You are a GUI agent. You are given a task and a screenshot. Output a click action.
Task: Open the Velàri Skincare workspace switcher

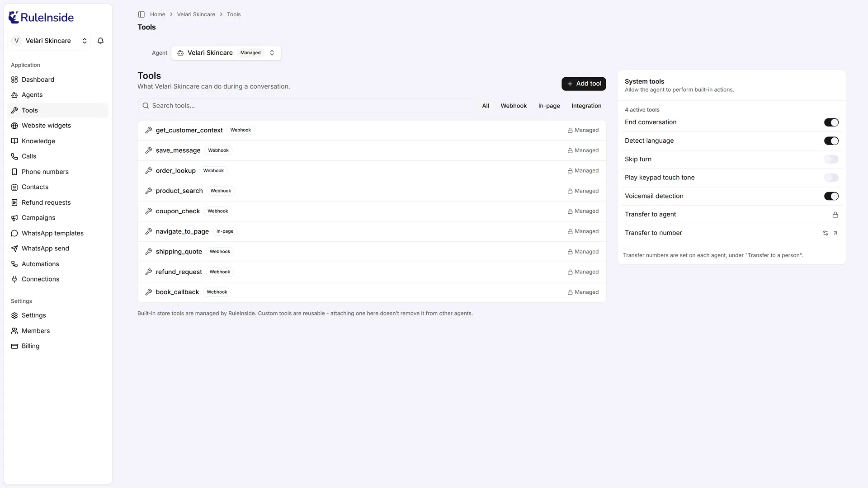tap(49, 41)
